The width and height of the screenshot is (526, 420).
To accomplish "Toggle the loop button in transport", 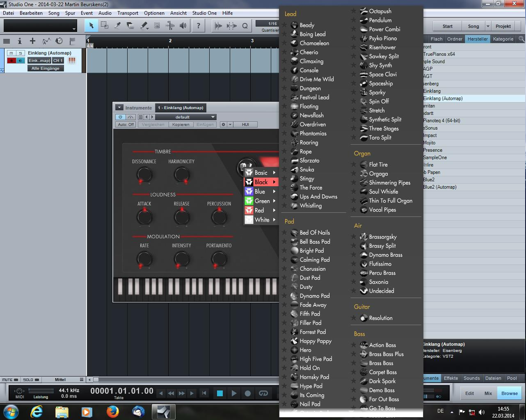I will 263,393.
